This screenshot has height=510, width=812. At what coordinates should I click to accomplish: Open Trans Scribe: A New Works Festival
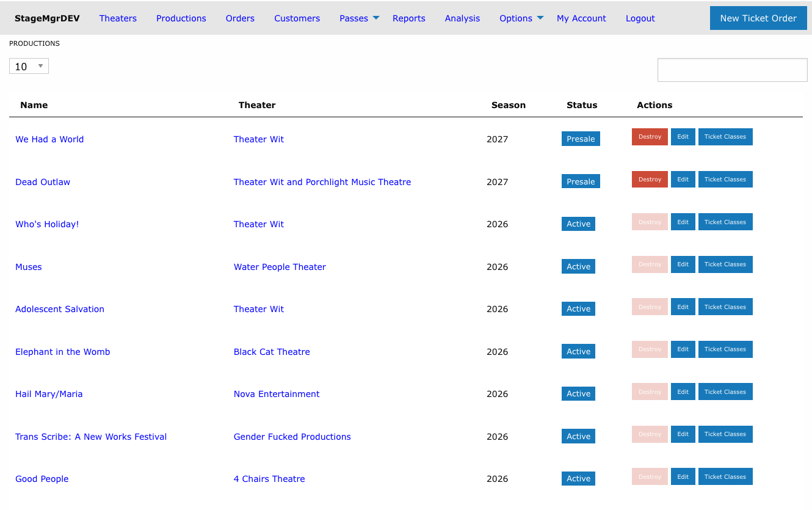coord(91,437)
